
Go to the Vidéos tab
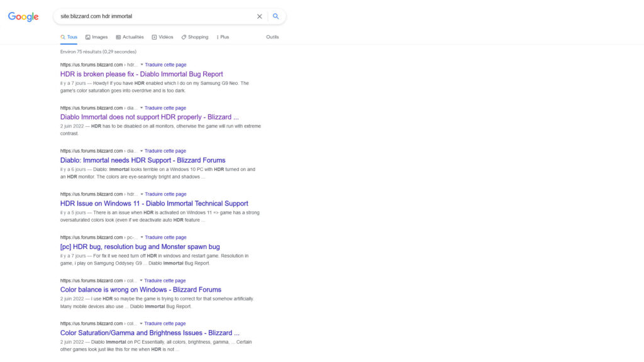pyautogui.click(x=163, y=37)
